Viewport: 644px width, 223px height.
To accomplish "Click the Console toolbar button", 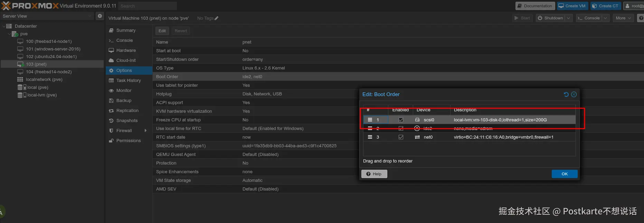I will coord(589,18).
